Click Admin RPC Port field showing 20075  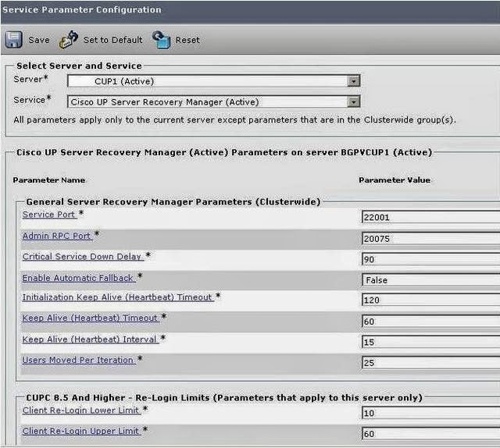tap(430, 239)
